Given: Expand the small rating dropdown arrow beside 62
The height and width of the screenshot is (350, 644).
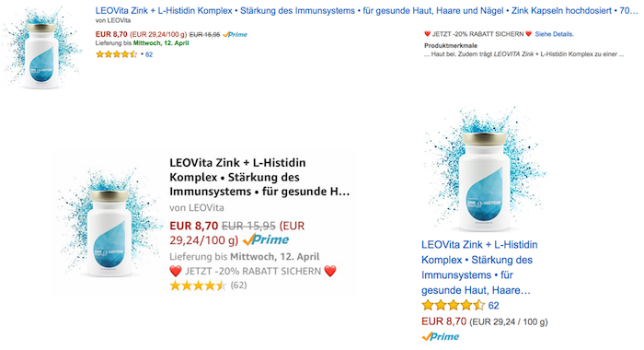Looking at the screenshot, I should [142, 54].
